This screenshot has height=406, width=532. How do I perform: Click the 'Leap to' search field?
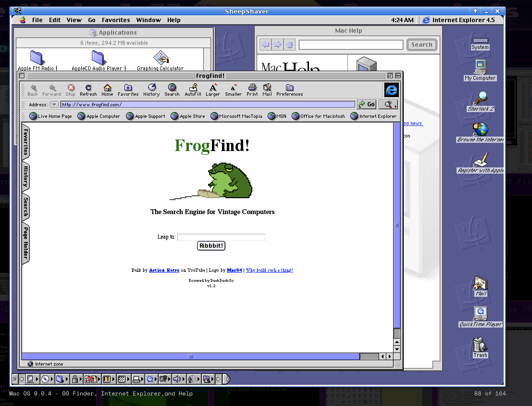(x=221, y=237)
